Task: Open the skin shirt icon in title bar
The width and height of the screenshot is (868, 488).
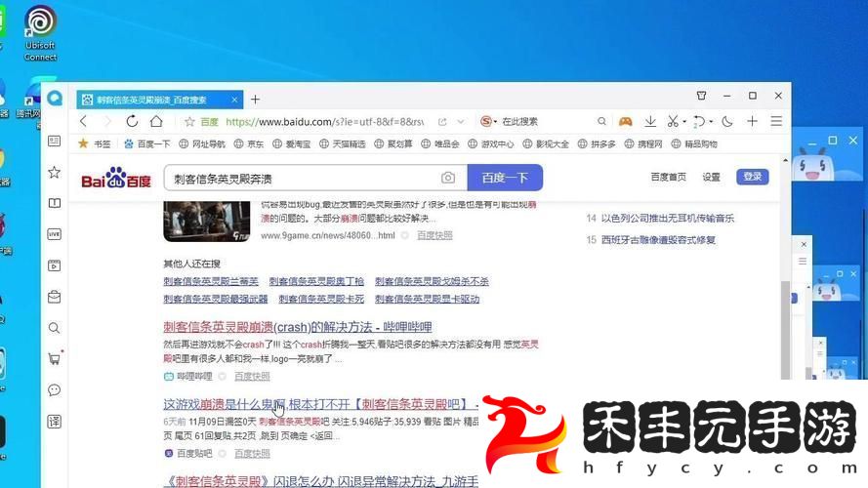Action: [701, 96]
